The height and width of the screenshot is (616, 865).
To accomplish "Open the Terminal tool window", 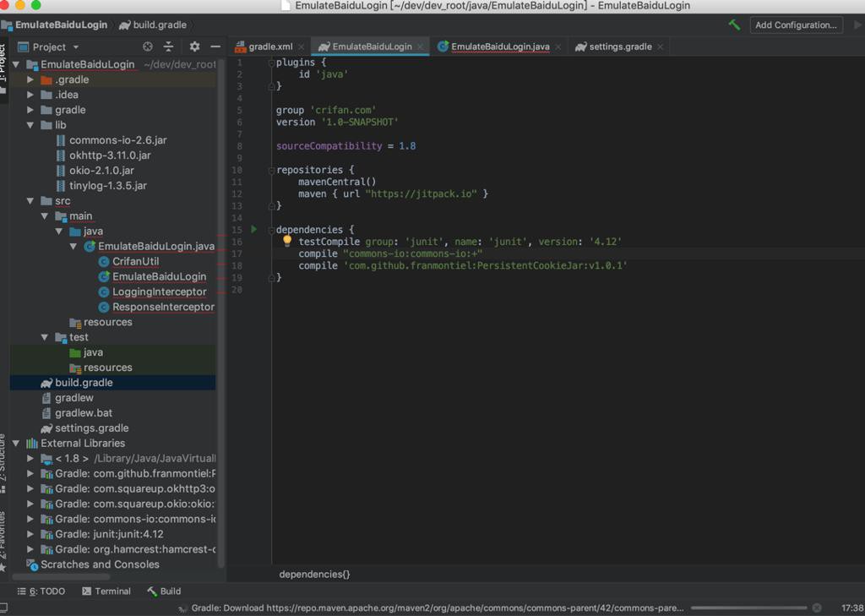I will [106, 591].
